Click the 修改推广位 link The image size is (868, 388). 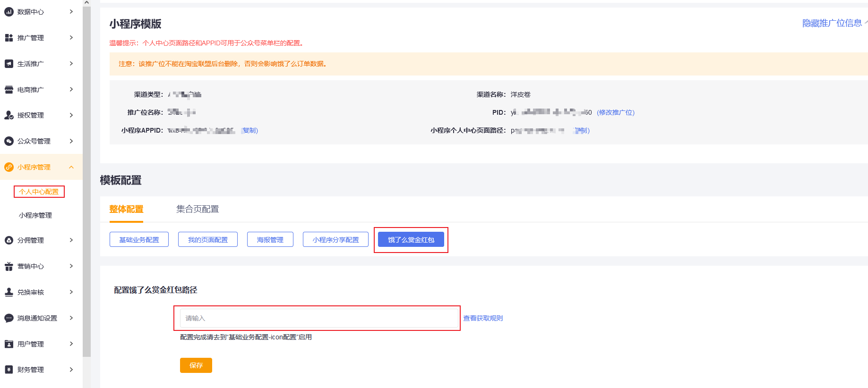coord(616,112)
